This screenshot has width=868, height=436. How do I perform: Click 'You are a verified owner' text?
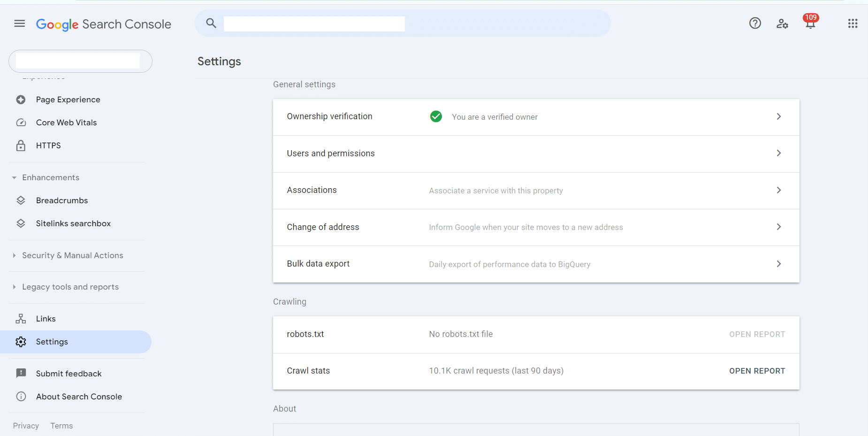(495, 117)
